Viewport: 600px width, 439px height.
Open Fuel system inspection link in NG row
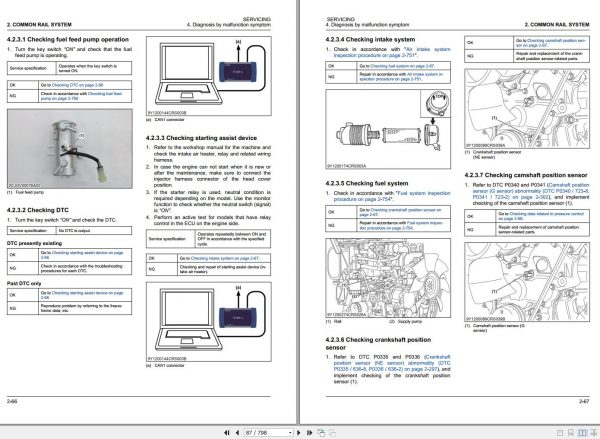click(x=401, y=225)
